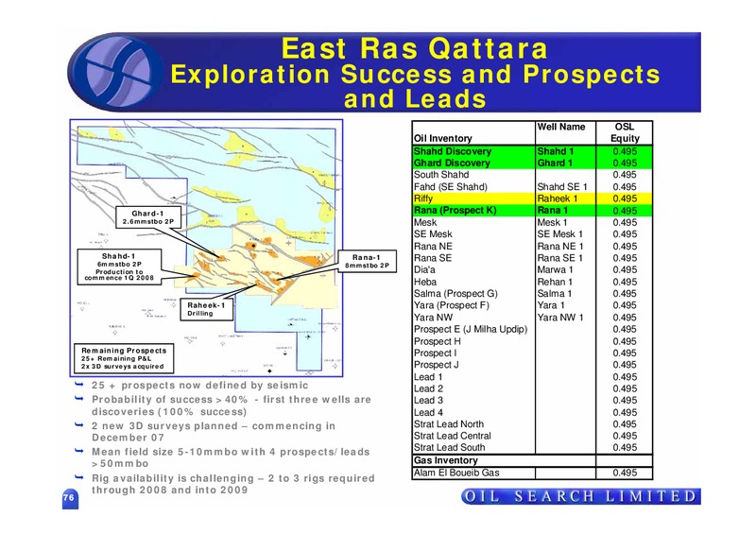
Task: Click the East Ras Qattara title
Action: pyautogui.click(x=415, y=48)
